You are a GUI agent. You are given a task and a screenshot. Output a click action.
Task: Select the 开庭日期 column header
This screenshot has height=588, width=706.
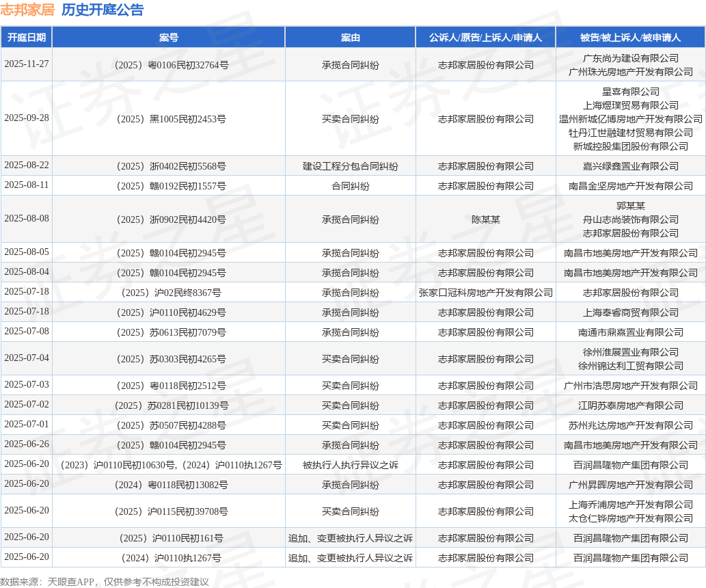coord(27,38)
